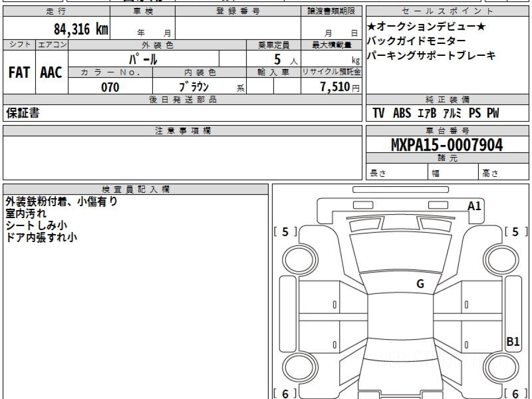Select the アルミ equipment label
Screen dimensions: 532x399
click(x=453, y=113)
